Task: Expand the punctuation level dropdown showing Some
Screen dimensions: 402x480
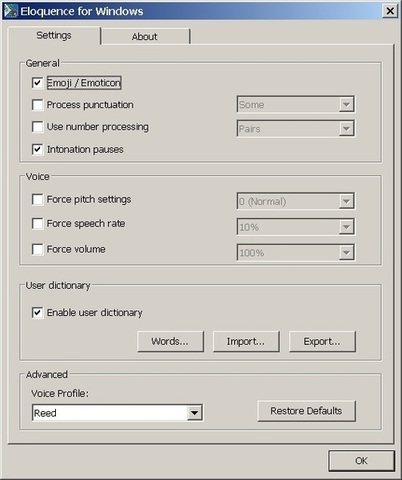Action: coord(296,104)
